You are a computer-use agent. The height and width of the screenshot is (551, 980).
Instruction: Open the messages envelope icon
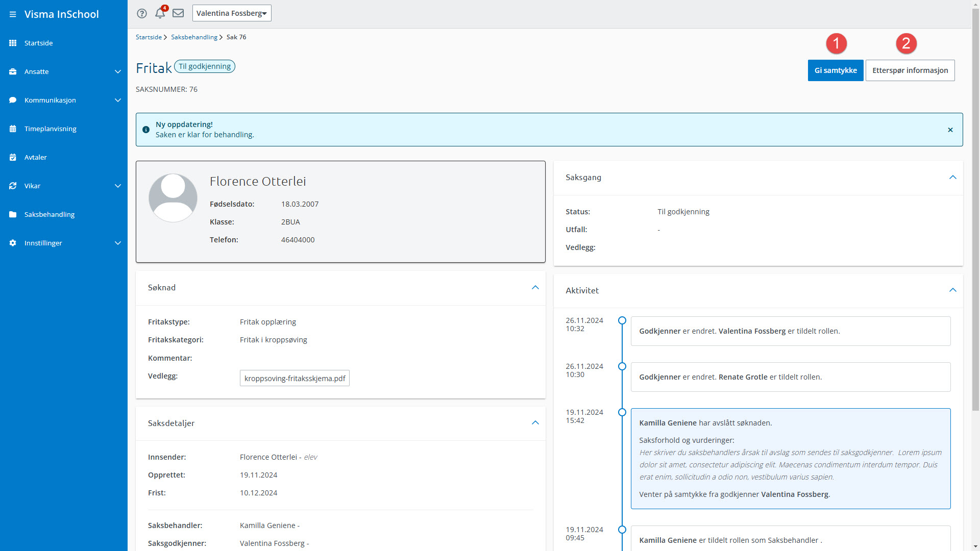[x=178, y=13]
